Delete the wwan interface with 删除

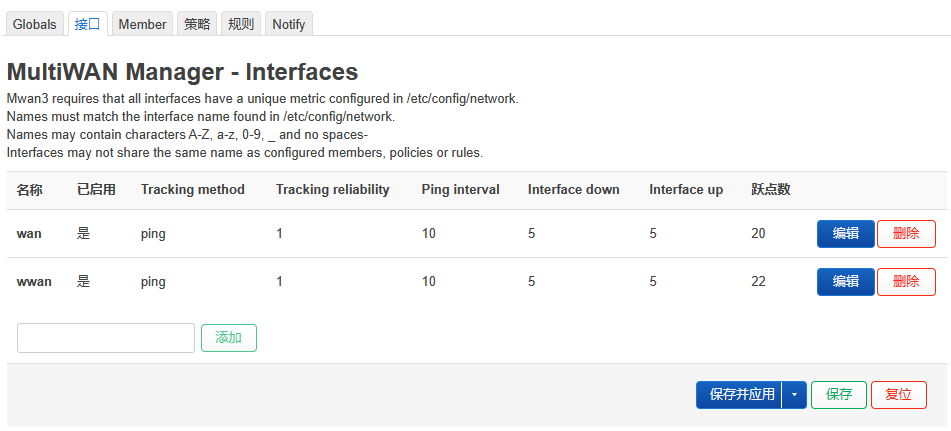pos(906,282)
